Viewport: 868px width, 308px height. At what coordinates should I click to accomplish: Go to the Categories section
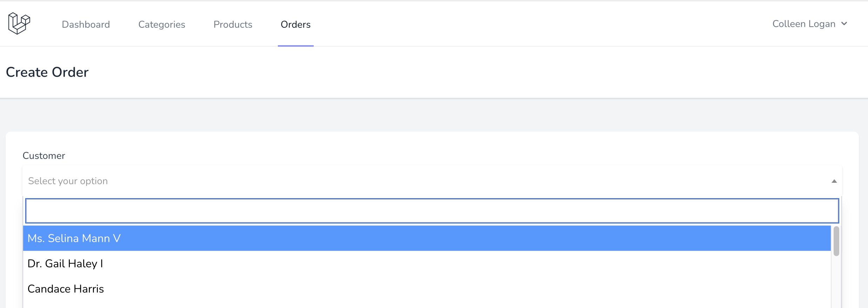pyautogui.click(x=162, y=24)
